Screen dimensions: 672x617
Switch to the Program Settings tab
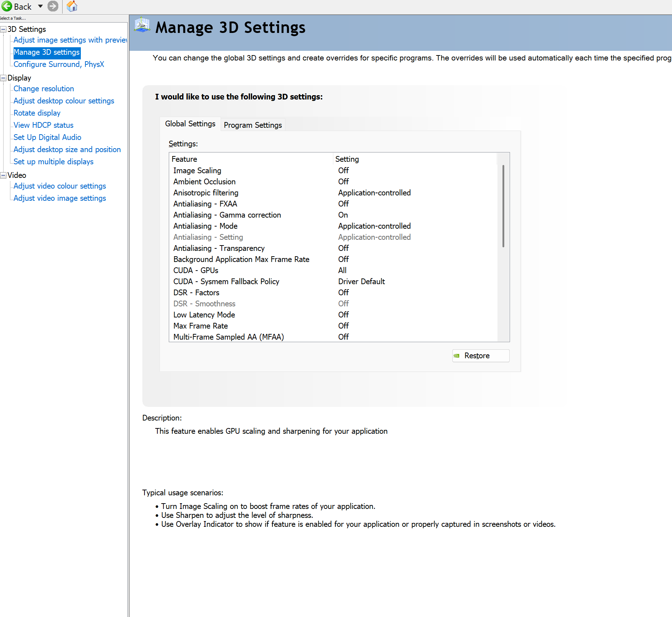tap(252, 125)
